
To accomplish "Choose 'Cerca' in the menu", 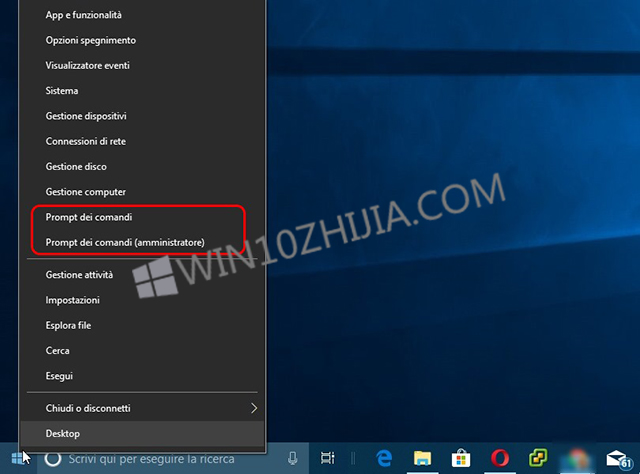I will click(x=142, y=351).
